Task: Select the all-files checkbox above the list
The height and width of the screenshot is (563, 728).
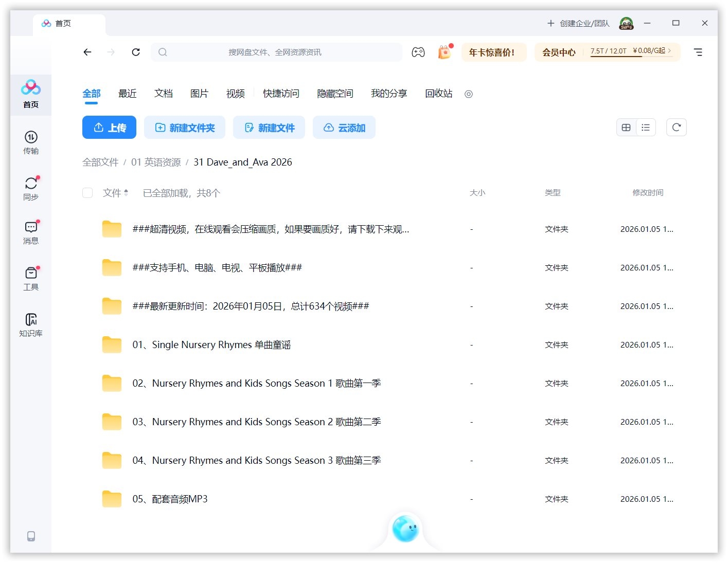Action: [87, 193]
